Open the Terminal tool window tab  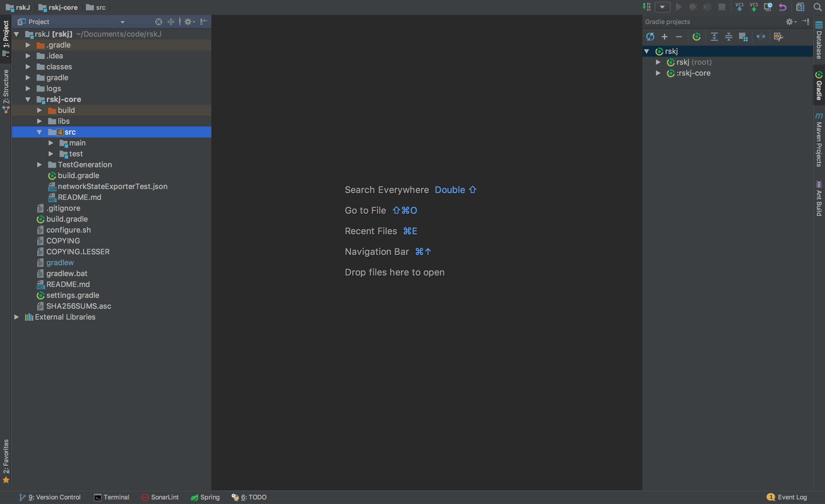click(112, 497)
